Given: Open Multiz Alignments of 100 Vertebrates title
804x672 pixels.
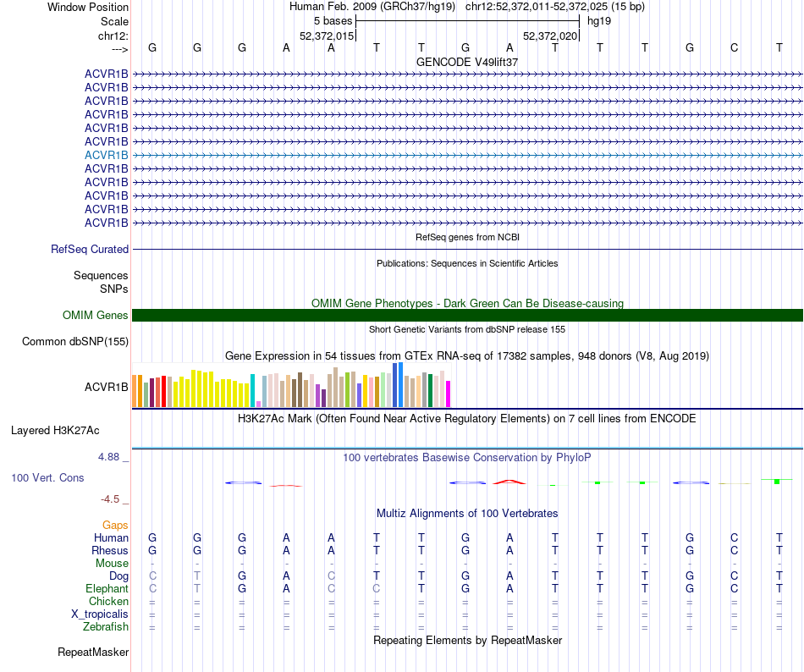Looking at the screenshot, I should click(x=467, y=513).
